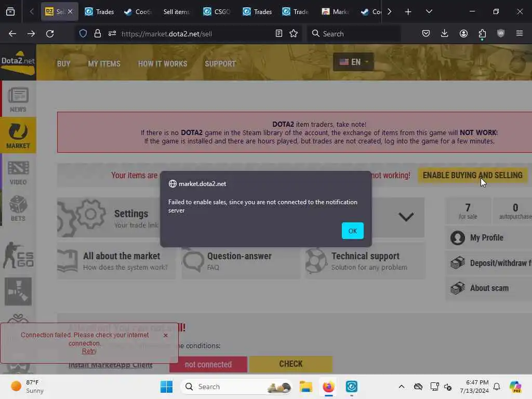
Task: View the 0 autopurchase counter
Action: 513,211
